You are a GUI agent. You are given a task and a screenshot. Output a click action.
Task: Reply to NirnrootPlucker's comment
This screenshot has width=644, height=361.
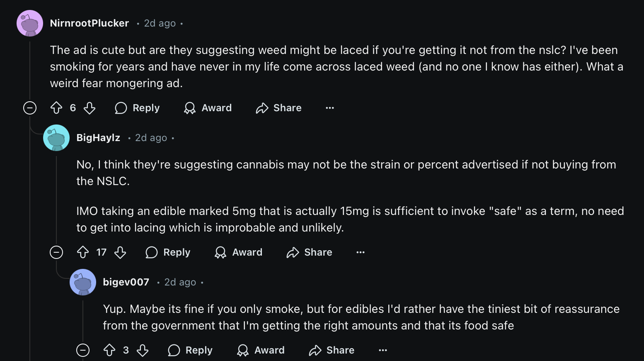point(137,108)
